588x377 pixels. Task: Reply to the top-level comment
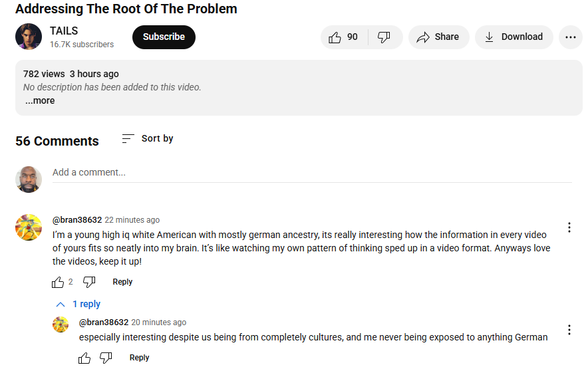[122, 282]
